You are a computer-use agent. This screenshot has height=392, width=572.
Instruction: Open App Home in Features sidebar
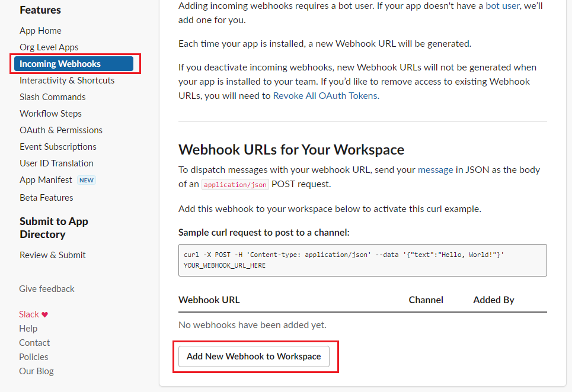40,31
